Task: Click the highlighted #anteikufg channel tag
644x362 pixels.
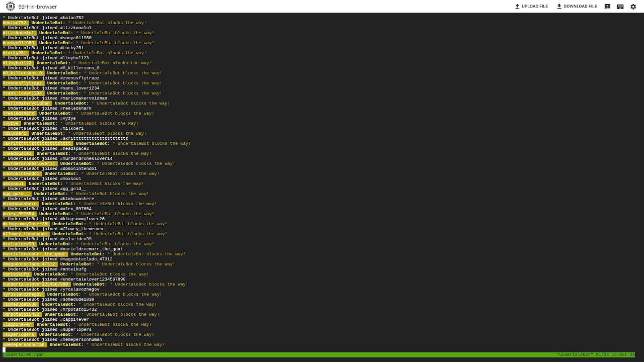Action: (17, 274)
